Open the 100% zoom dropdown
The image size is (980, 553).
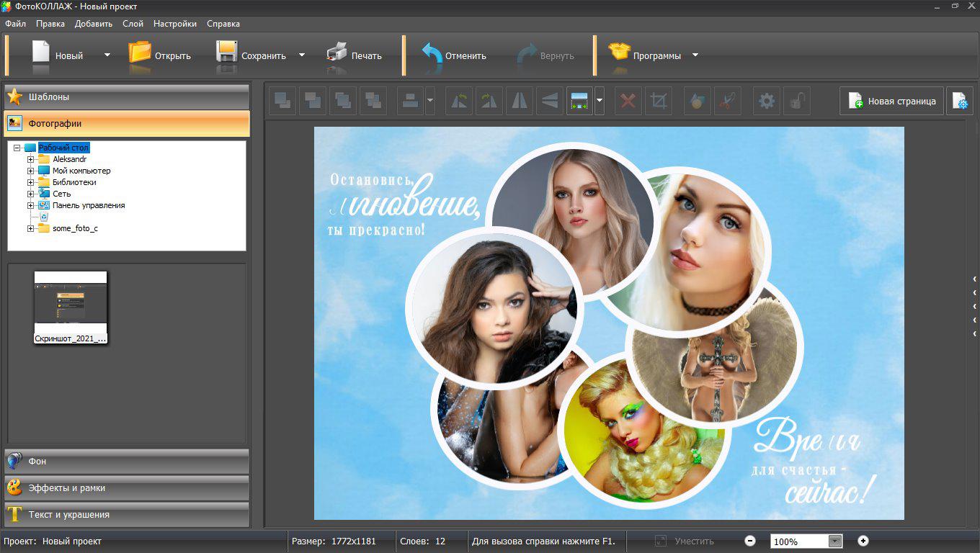click(x=835, y=541)
